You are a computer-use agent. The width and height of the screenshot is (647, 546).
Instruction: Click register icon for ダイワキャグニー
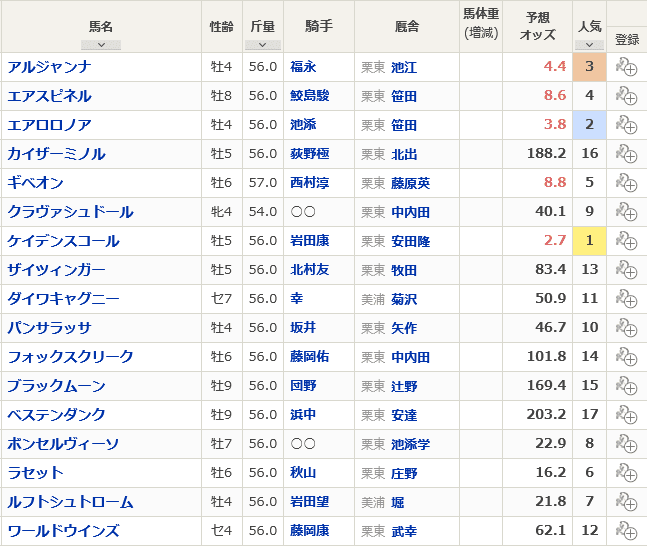pyautogui.click(x=626, y=298)
